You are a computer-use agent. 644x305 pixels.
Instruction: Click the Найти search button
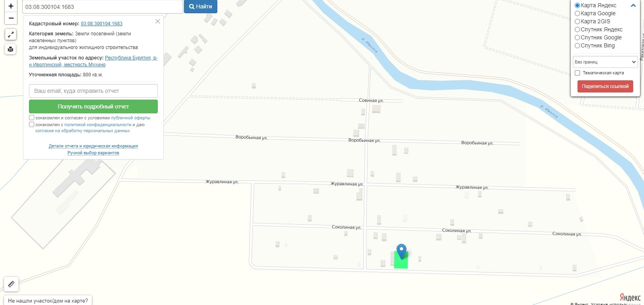tap(200, 6)
